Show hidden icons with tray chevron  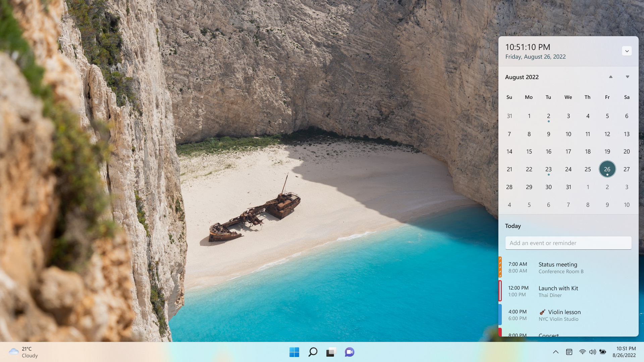coord(555,352)
